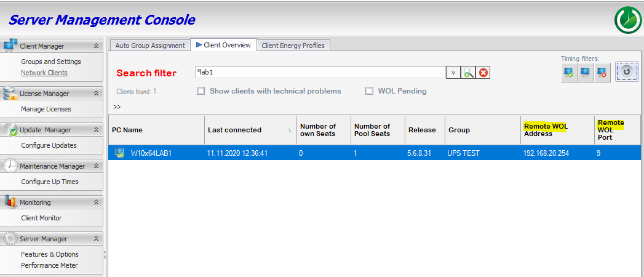Collapse the Update Manager section

(96, 130)
